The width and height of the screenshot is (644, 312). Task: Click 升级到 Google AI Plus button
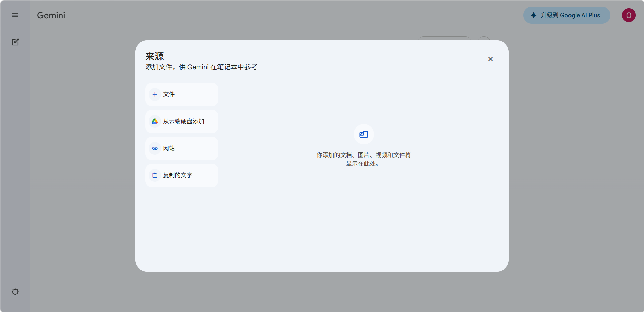click(566, 15)
